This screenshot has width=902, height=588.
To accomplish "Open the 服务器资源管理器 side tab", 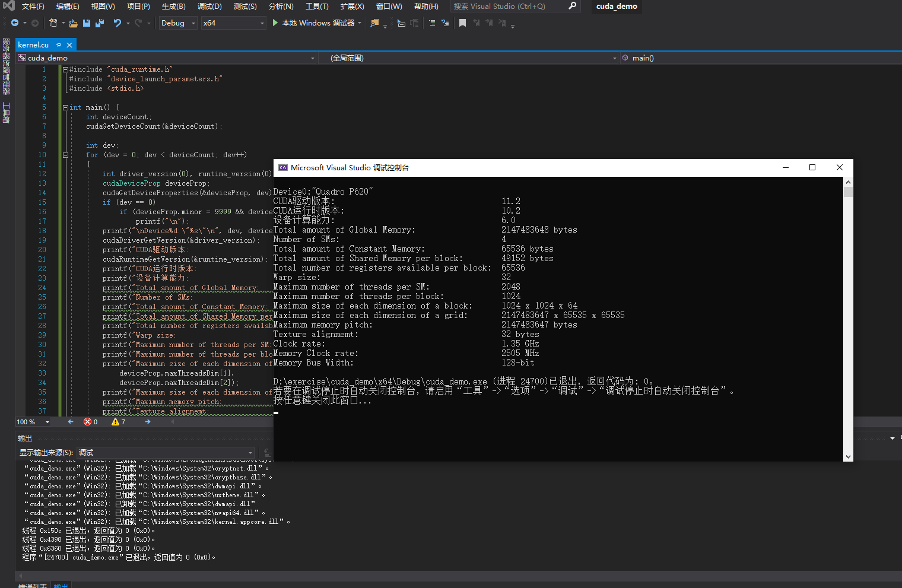I will [x=6, y=66].
